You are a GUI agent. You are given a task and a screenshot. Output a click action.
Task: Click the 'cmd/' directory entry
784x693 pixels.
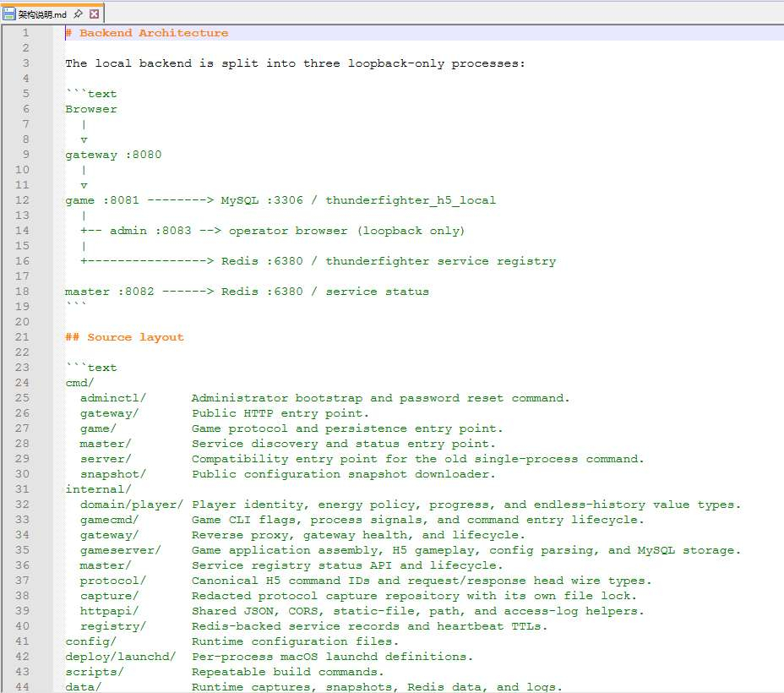point(79,383)
